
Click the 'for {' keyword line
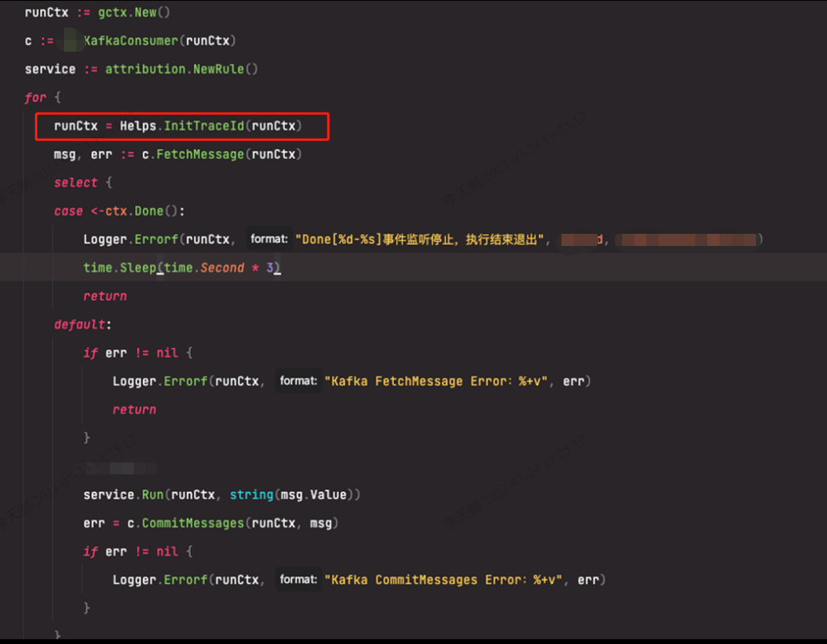pos(43,98)
